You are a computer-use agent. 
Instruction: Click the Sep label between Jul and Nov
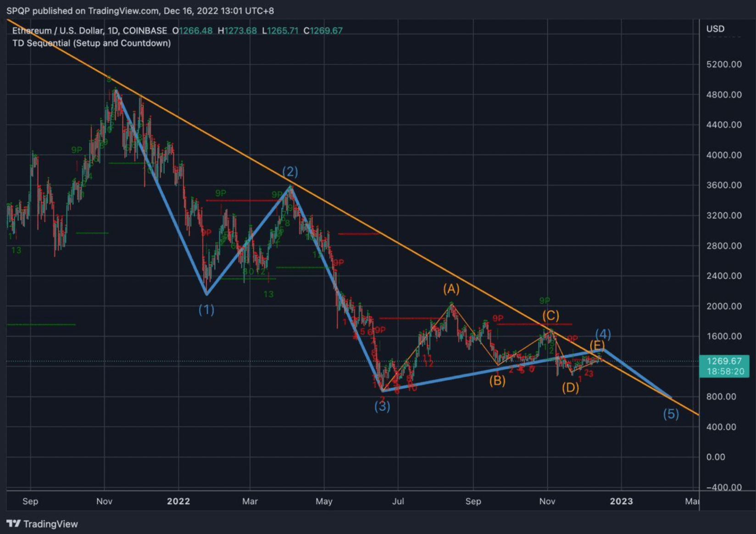tap(473, 501)
